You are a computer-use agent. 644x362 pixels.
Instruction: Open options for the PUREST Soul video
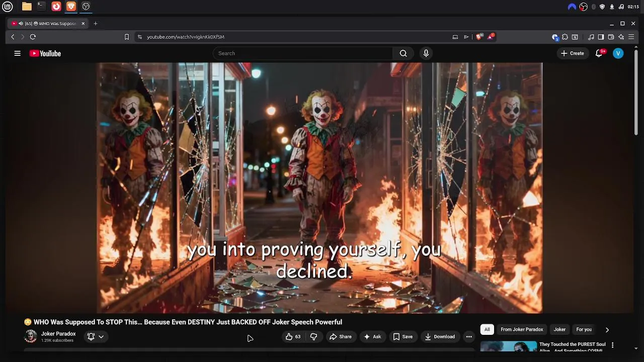612,345
